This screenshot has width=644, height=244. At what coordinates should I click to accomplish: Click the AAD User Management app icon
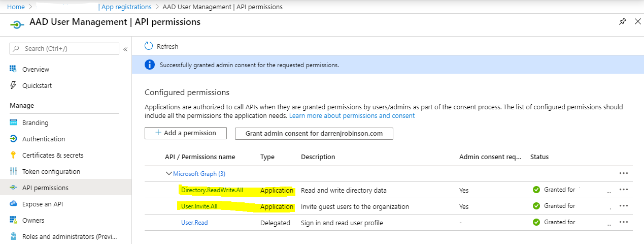17,24
